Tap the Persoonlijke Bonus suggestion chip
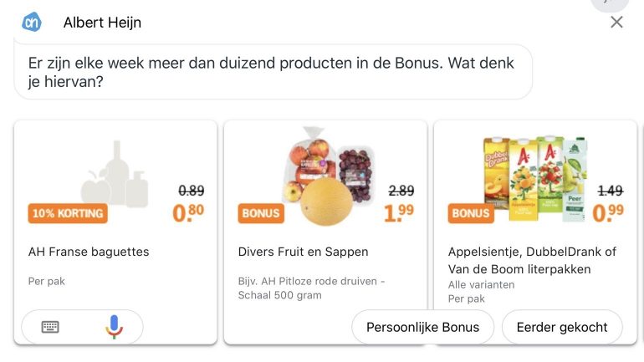 tap(422, 327)
